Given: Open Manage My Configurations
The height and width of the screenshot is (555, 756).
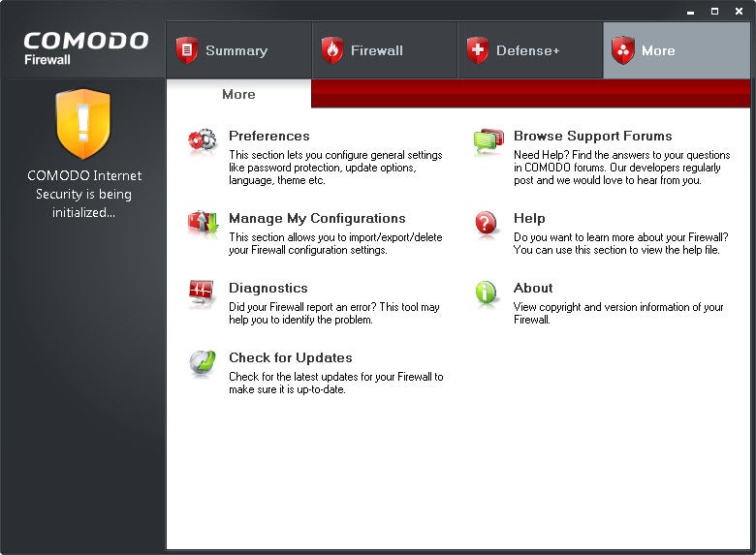Looking at the screenshot, I should [317, 218].
